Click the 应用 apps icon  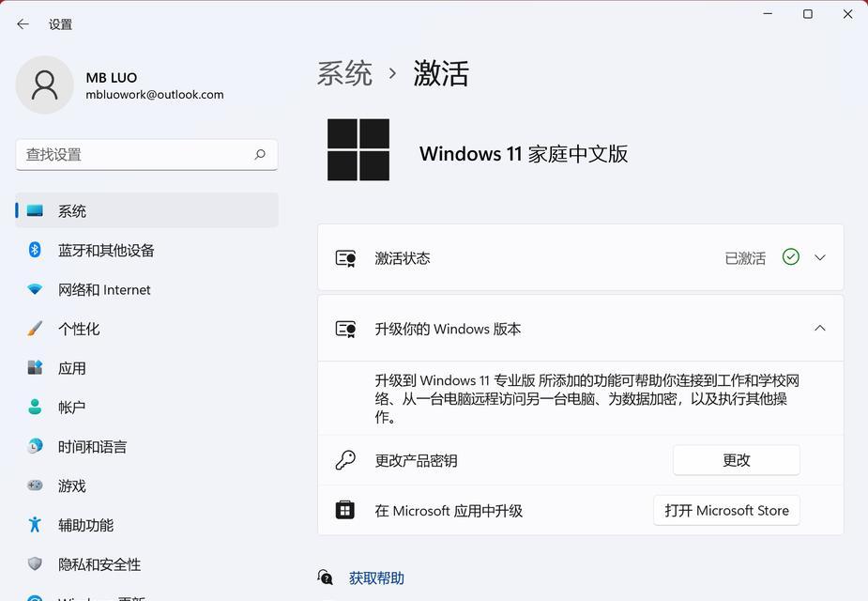pos(35,367)
